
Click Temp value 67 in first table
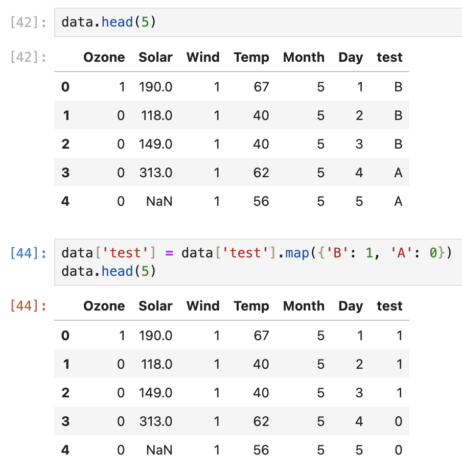click(262, 87)
